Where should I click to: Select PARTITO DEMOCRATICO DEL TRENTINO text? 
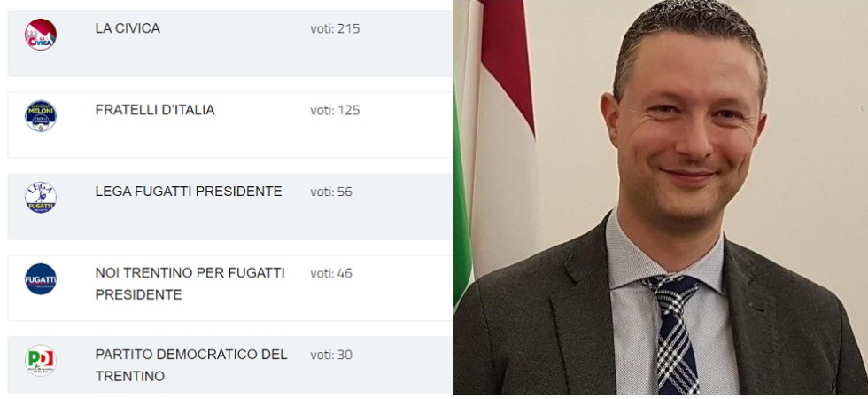pos(191,365)
